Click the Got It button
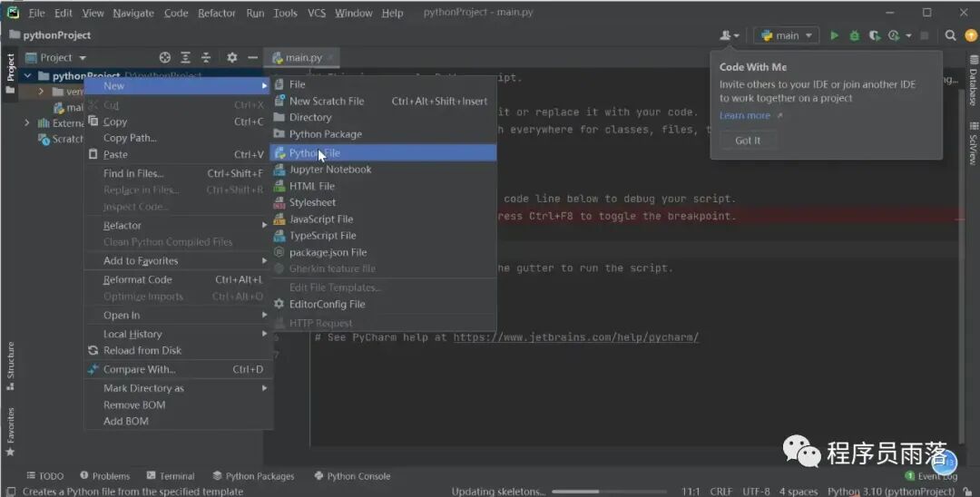The height and width of the screenshot is (497, 980). (748, 141)
